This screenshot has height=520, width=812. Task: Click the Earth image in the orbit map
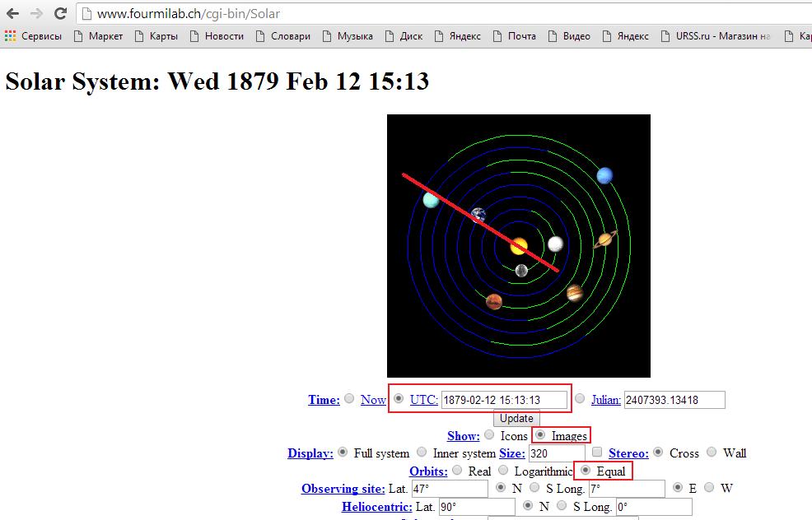coord(478,215)
